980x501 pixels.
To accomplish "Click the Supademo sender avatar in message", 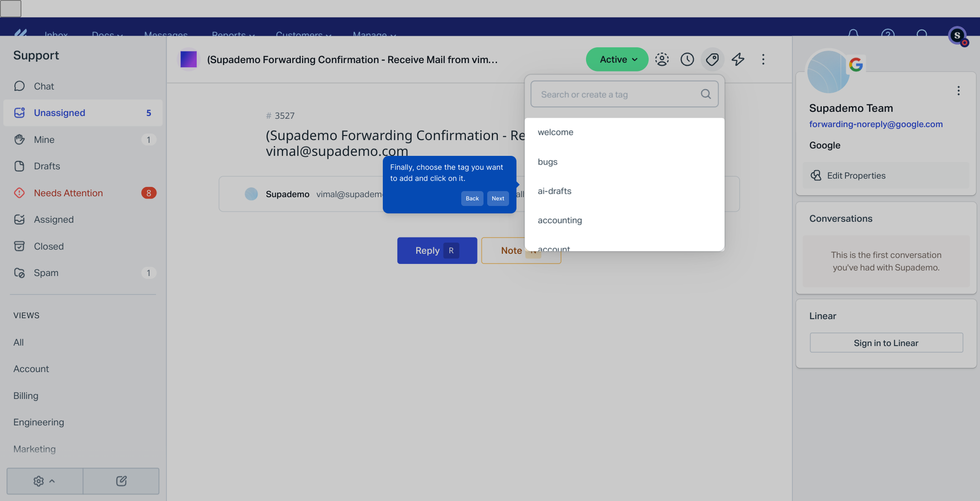I will pyautogui.click(x=251, y=194).
